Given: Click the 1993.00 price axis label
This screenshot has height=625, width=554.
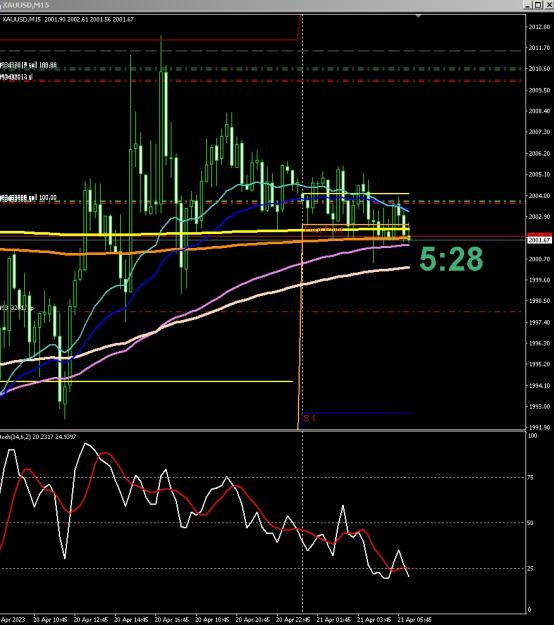Looking at the screenshot, I should coord(539,407).
